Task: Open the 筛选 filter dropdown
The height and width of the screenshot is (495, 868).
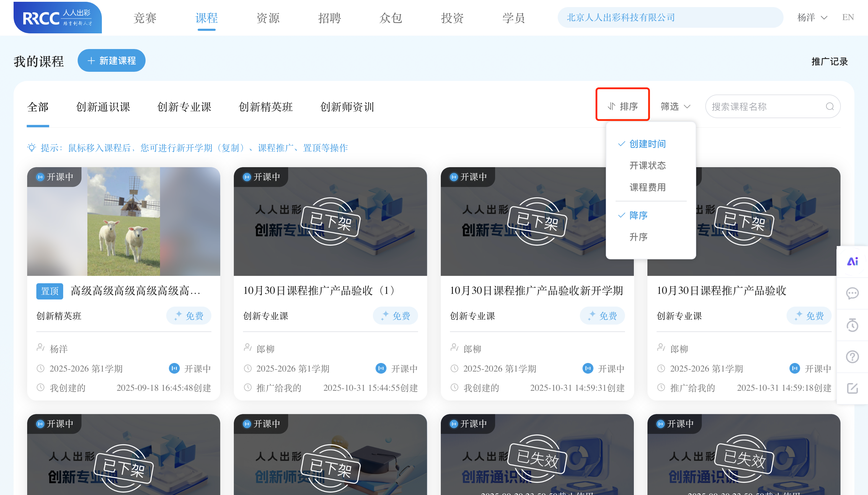Action: [674, 106]
